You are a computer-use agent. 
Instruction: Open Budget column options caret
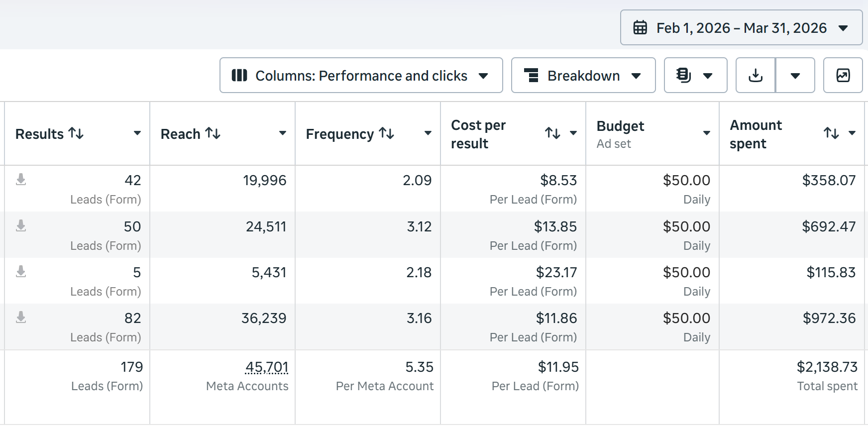[707, 133]
